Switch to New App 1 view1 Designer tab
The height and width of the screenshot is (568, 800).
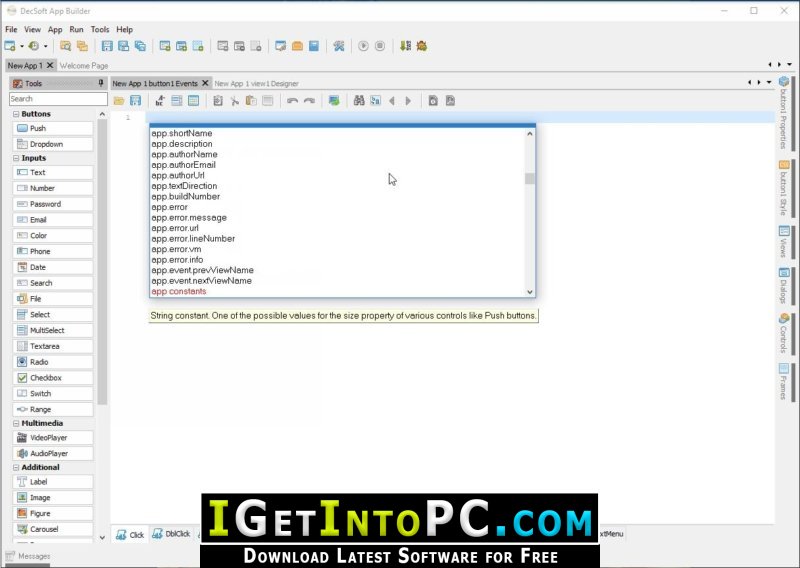point(257,84)
